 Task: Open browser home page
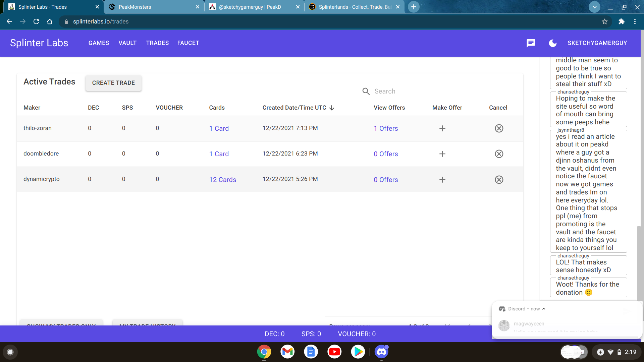pyautogui.click(x=50, y=21)
